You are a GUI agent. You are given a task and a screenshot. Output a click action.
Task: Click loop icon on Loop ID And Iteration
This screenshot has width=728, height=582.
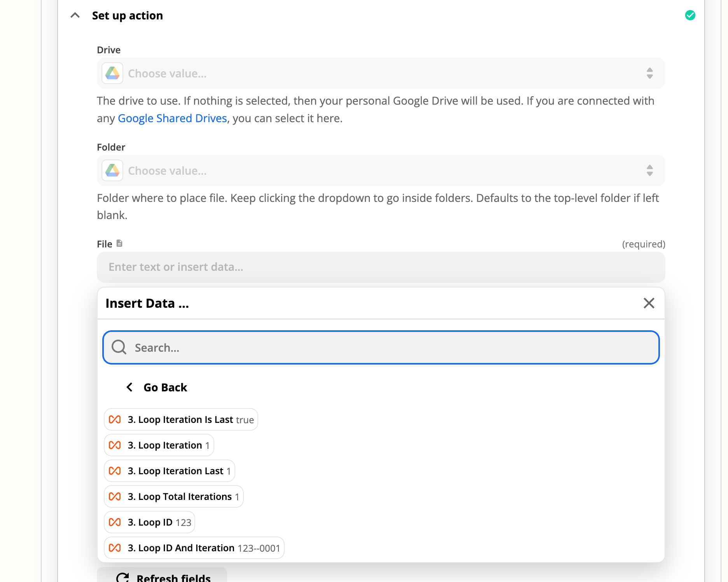click(x=115, y=548)
